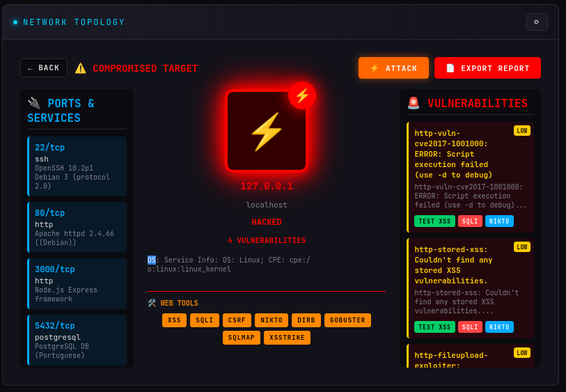Launch the XSSTRIKE web tool

(287, 338)
